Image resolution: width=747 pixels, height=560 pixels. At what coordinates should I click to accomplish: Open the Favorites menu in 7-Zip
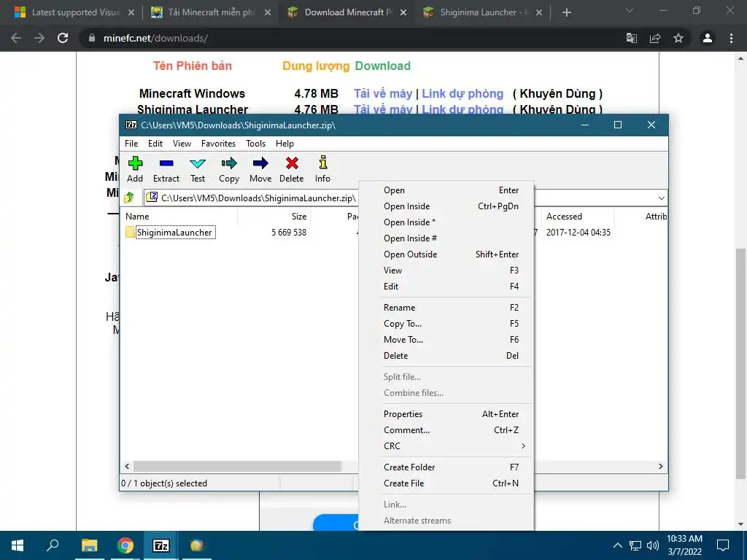pos(218,144)
